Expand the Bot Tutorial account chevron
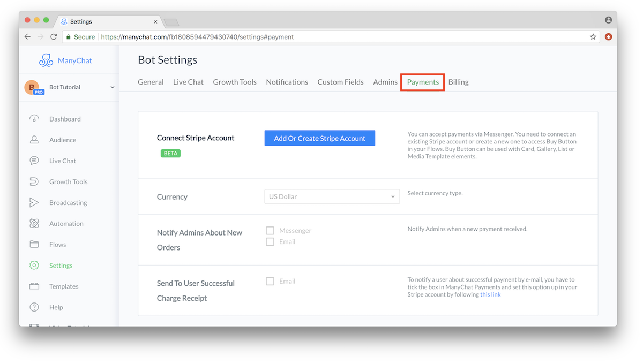The height and width of the screenshot is (364, 643). click(x=113, y=87)
